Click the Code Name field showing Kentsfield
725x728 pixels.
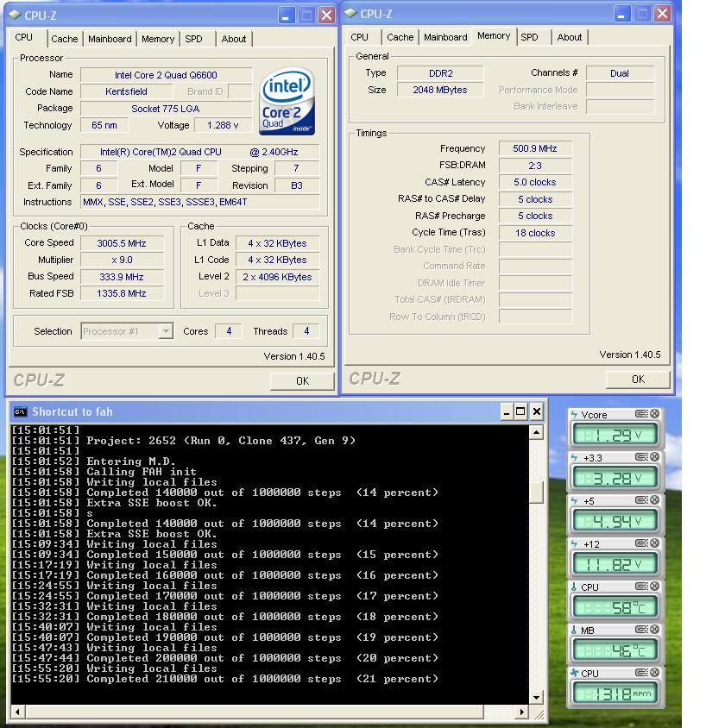tap(126, 91)
